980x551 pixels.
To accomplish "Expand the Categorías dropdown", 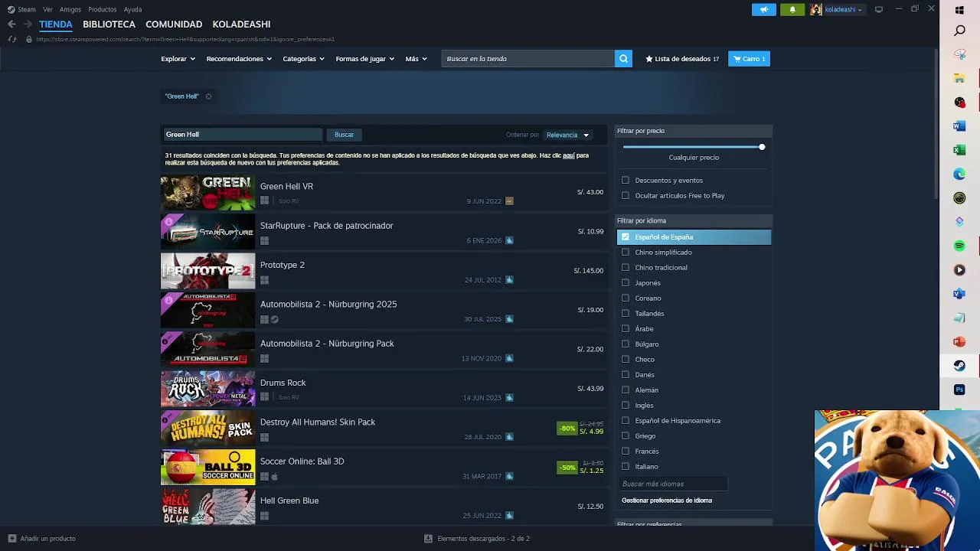I will click(303, 59).
